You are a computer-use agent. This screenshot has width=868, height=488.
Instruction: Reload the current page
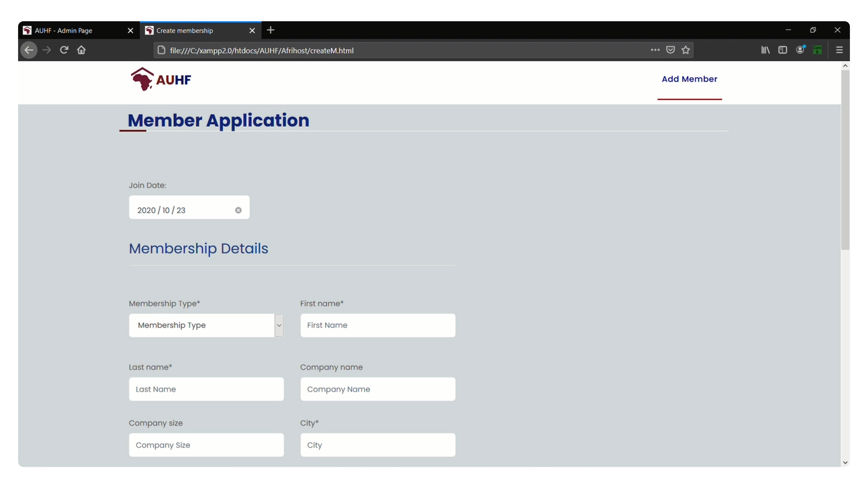(64, 50)
